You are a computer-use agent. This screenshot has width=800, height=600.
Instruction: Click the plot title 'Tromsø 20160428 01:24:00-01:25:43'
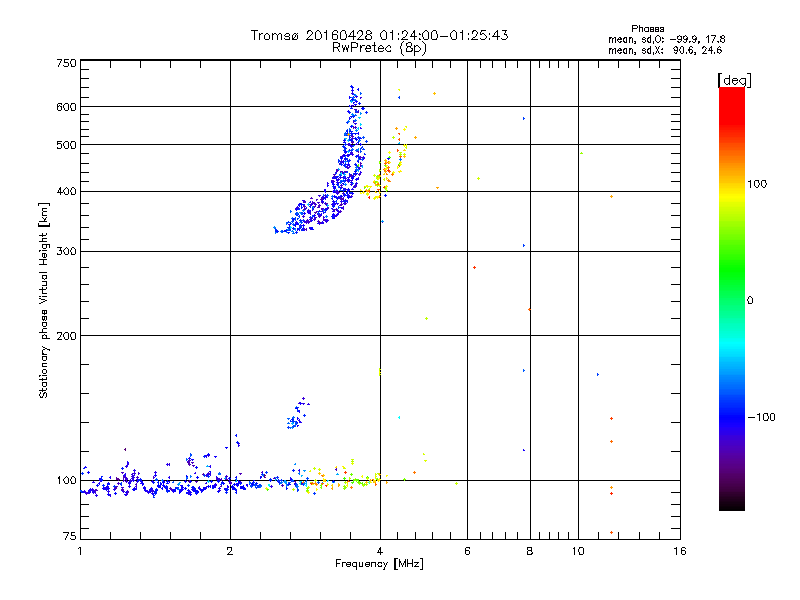pyautogui.click(x=379, y=35)
